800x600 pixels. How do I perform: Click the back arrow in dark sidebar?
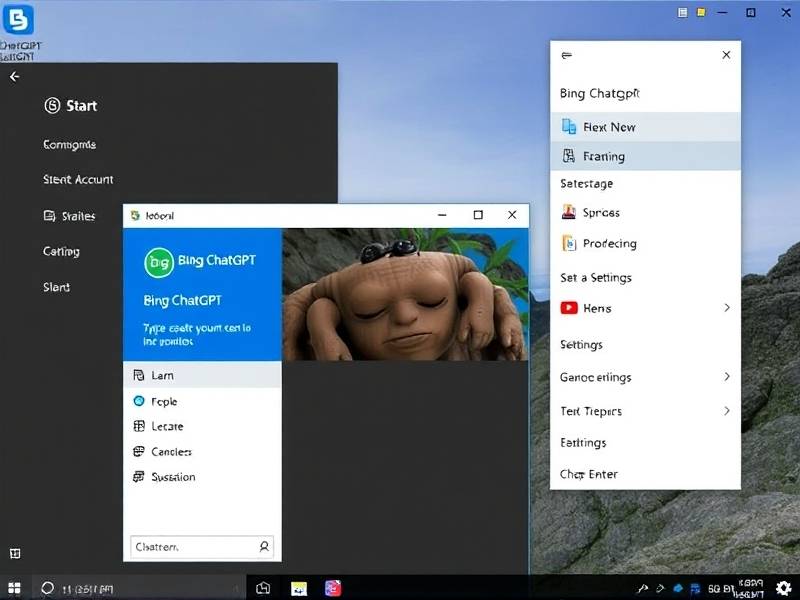pos(14,77)
